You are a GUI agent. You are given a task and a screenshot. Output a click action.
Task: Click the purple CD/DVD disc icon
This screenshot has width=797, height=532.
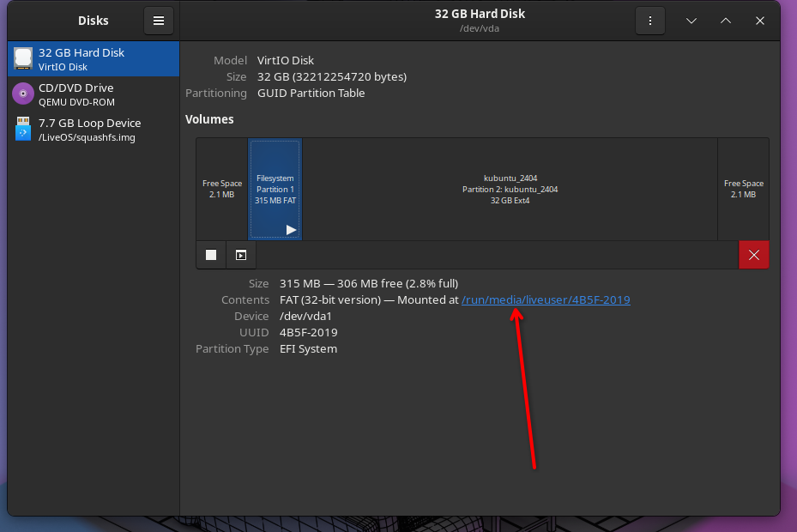click(x=23, y=94)
